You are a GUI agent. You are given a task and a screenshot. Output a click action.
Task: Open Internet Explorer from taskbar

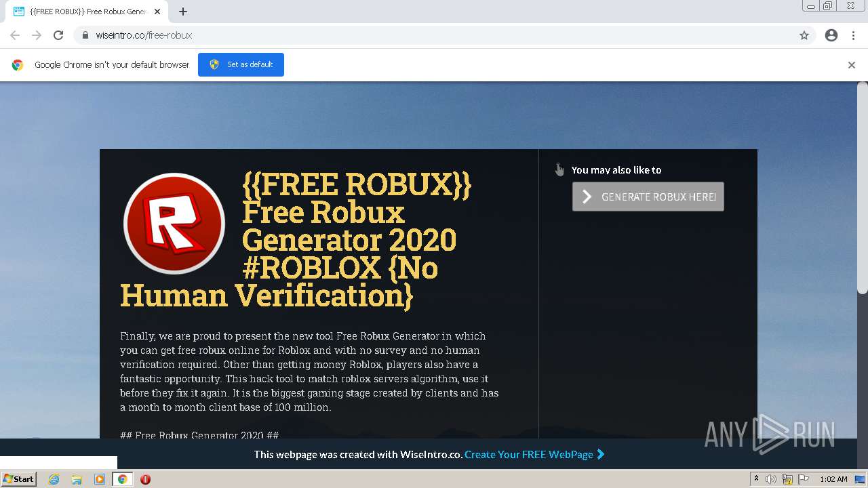(x=54, y=479)
